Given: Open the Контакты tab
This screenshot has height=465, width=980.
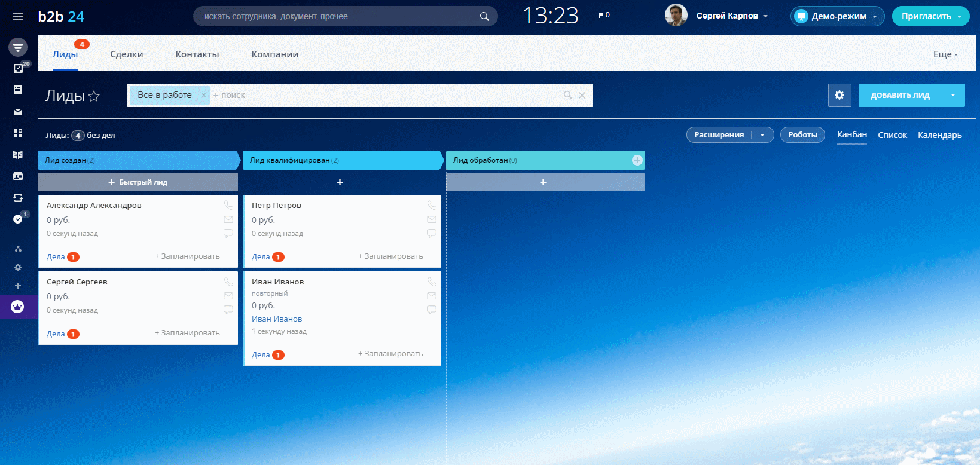Looking at the screenshot, I should 197,54.
